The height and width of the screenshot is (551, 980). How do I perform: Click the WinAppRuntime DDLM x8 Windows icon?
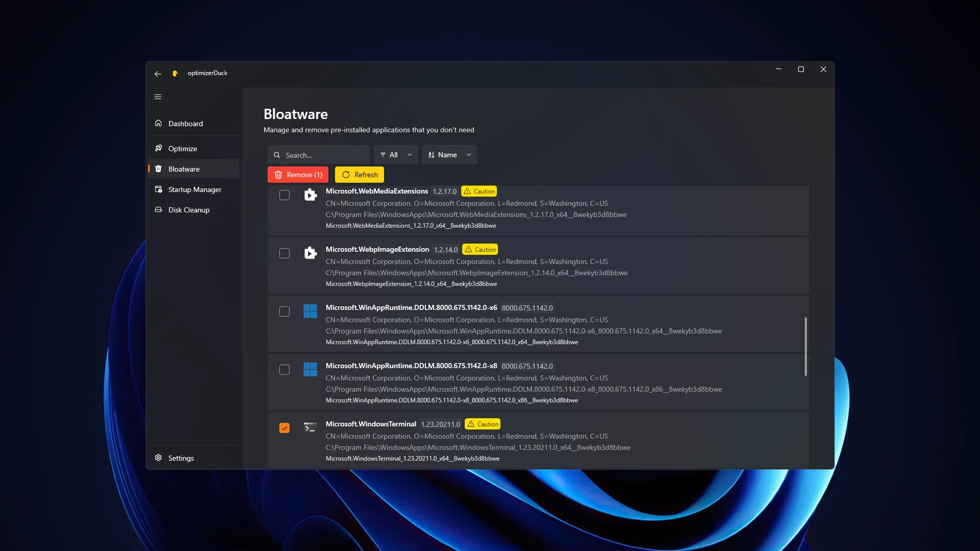pos(310,370)
